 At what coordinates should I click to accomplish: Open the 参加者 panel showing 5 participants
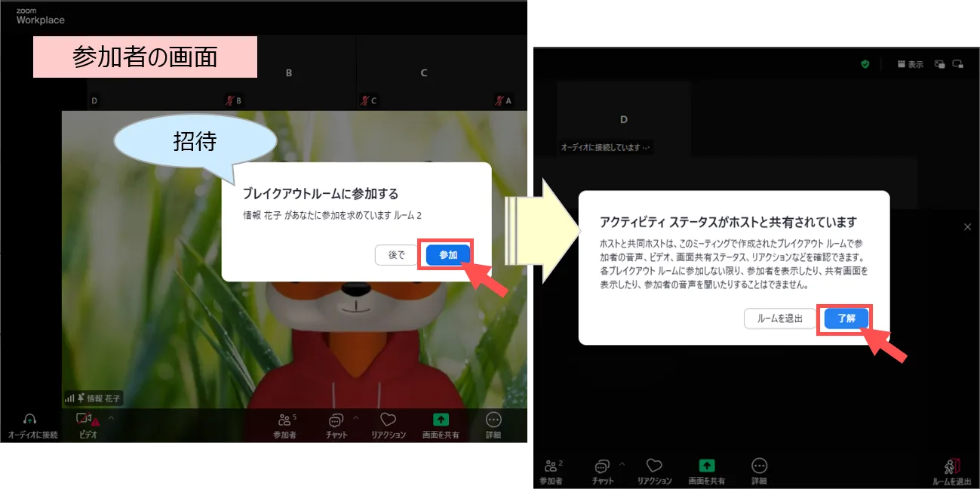coord(284,426)
